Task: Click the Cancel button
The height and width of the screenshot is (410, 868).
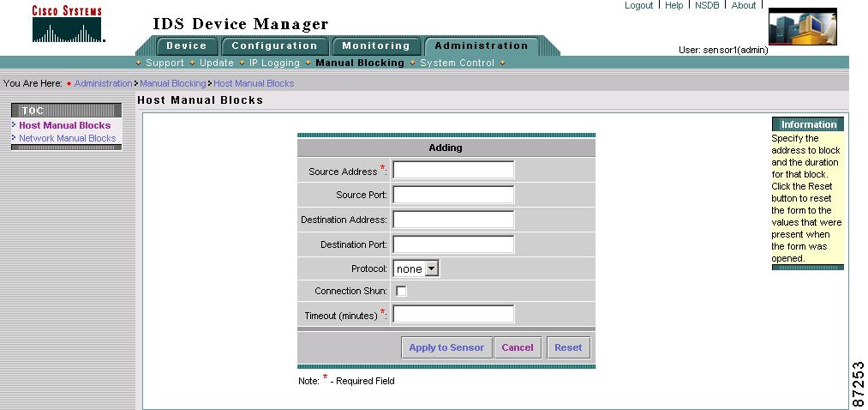Action: [x=518, y=347]
